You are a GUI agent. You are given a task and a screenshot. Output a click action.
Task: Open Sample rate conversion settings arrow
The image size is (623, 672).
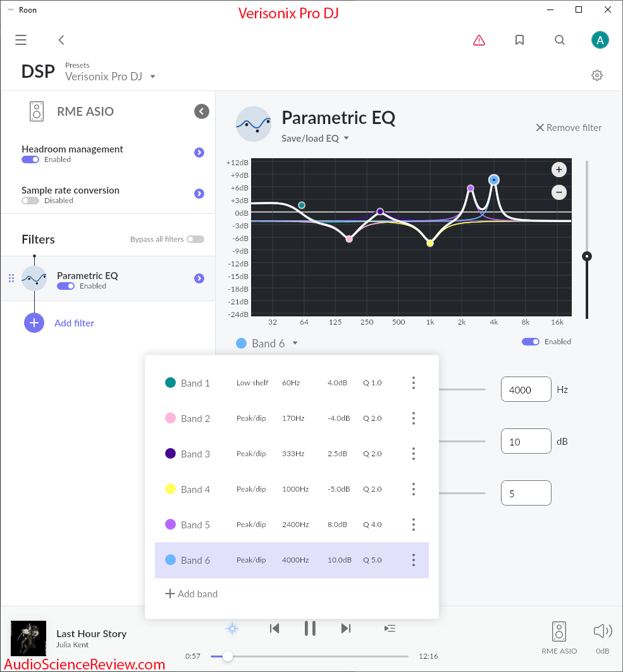[x=199, y=194]
